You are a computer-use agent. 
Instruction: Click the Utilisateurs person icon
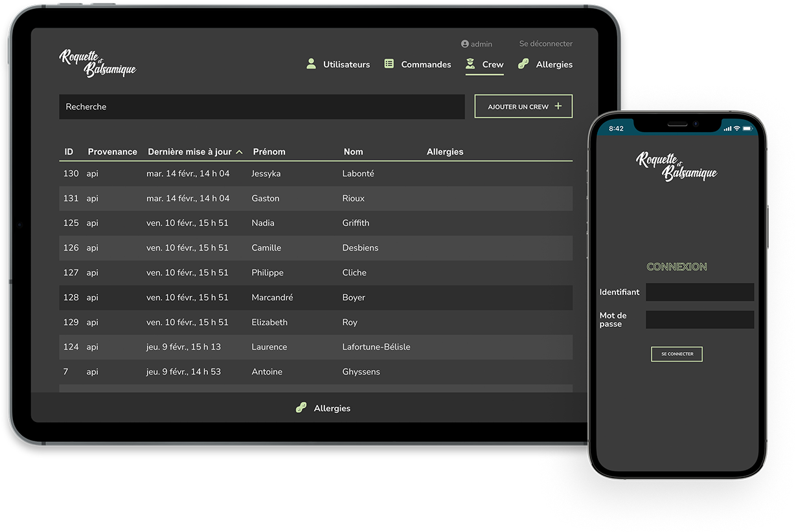pos(312,63)
